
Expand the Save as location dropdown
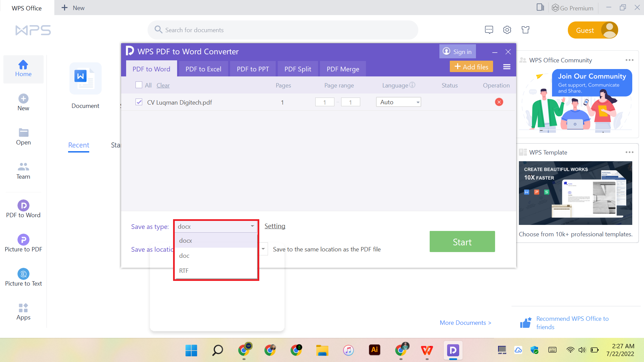[x=263, y=249]
